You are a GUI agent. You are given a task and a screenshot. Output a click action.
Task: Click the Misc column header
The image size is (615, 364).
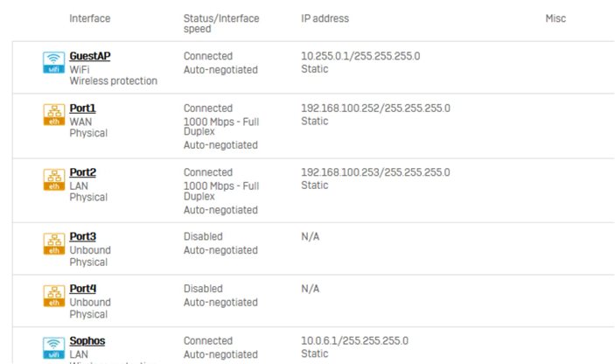pyautogui.click(x=556, y=18)
